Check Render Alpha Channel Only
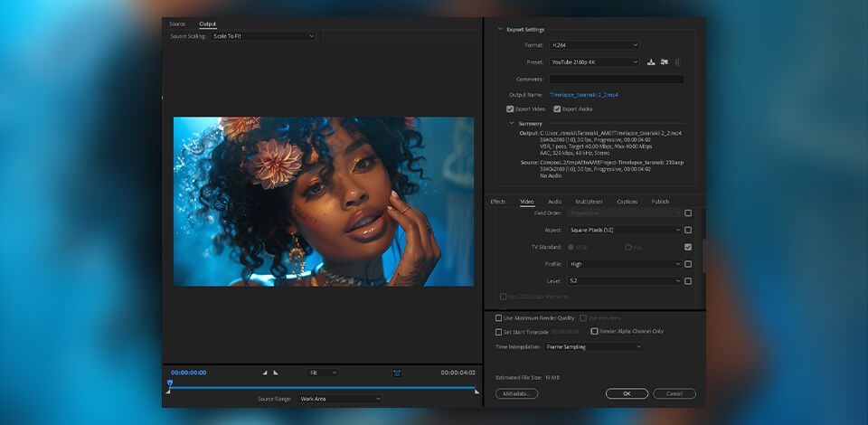 coord(595,332)
